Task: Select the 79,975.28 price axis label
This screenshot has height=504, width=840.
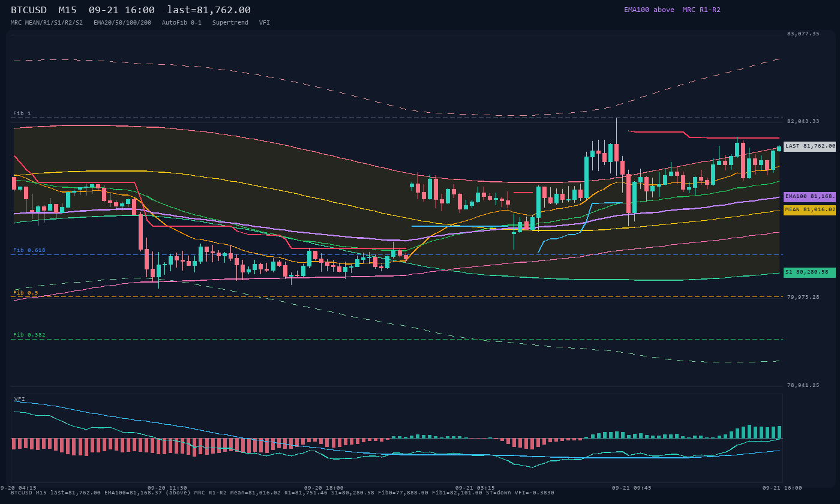Action: pos(803,297)
